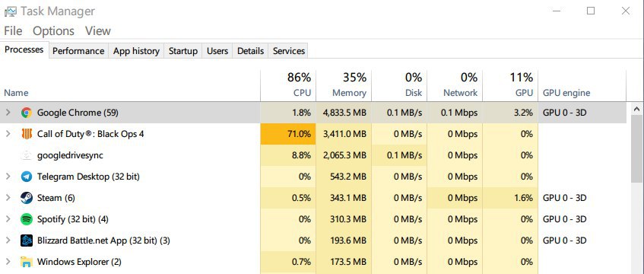Click the 0.7% CPU value cell

288,262
